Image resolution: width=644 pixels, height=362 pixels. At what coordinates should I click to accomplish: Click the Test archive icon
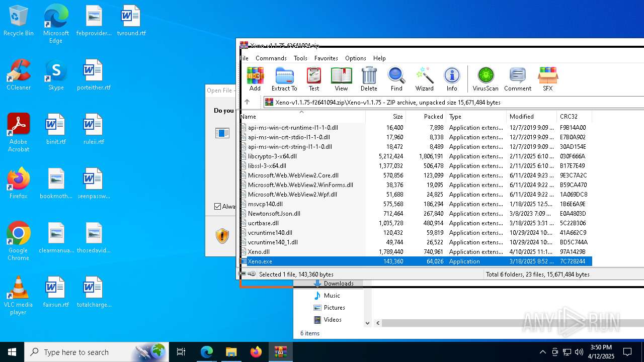[x=314, y=79]
